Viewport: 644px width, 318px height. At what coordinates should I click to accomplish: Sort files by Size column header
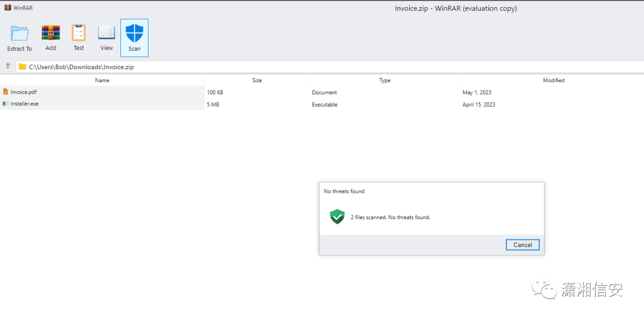257,80
